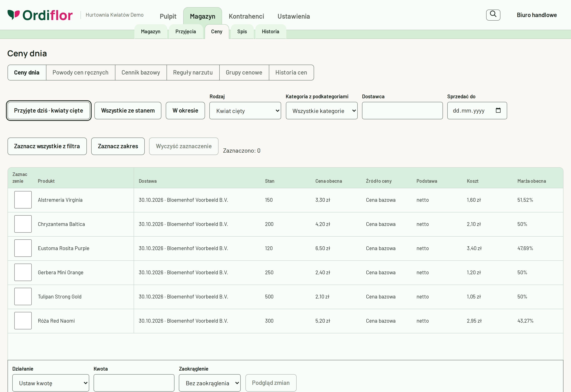This screenshot has height=392, width=571.
Task: Click Zaznacz wszystkie z filtra
Action: click(47, 146)
